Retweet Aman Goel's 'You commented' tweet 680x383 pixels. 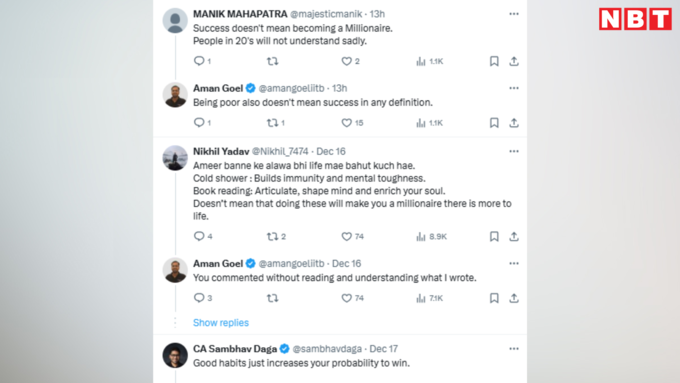coord(272,298)
